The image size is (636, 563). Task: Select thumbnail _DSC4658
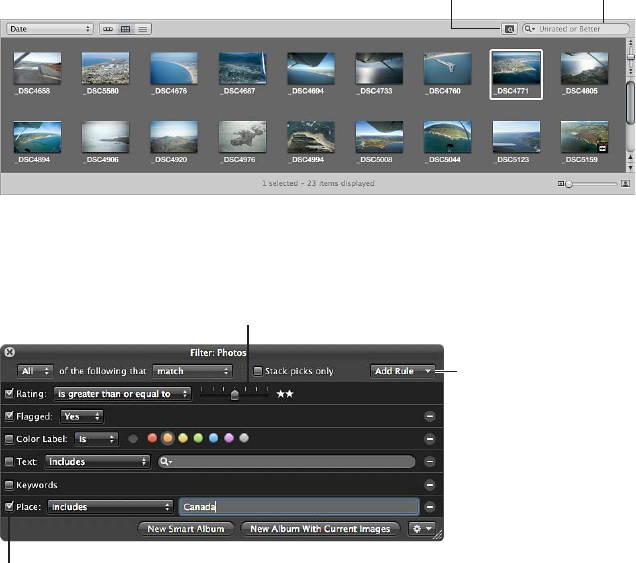37,68
